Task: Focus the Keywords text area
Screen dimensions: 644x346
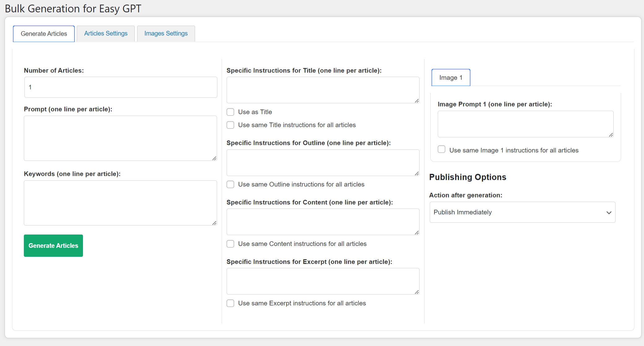Action: click(x=120, y=203)
